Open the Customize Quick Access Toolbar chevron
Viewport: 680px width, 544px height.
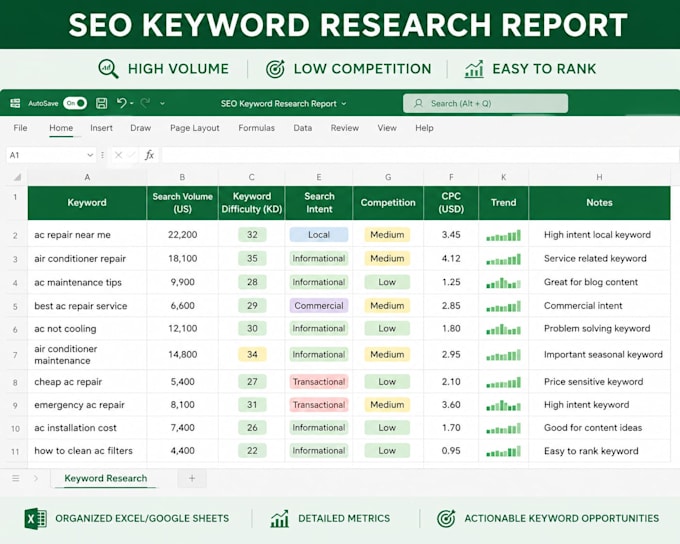pyautogui.click(x=162, y=104)
